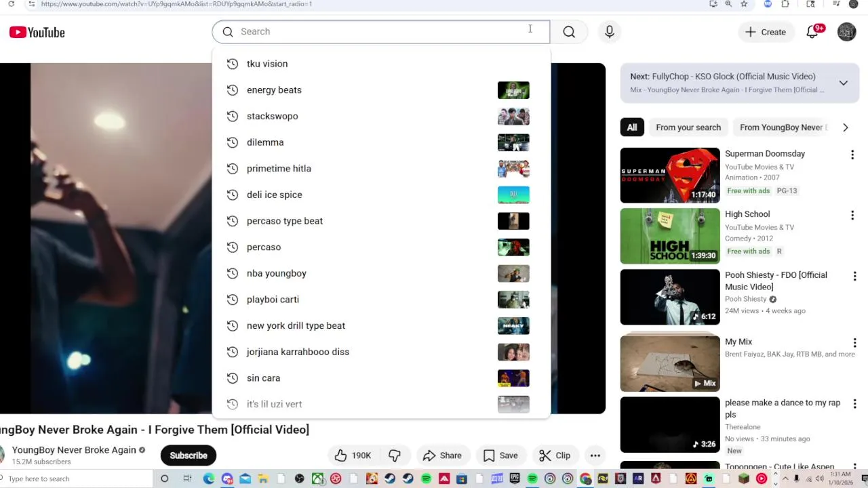Click the percaso suggestion text

coord(264,247)
